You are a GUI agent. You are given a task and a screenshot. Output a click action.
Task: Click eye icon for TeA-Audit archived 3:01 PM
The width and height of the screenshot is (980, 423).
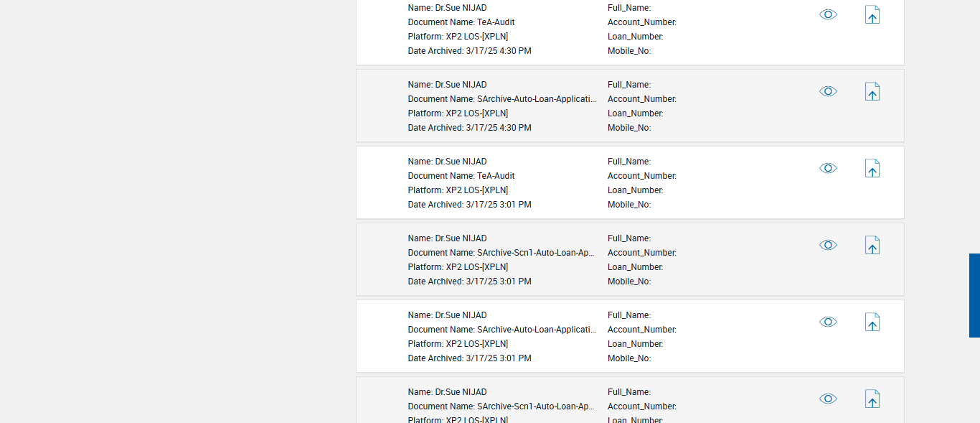[828, 168]
